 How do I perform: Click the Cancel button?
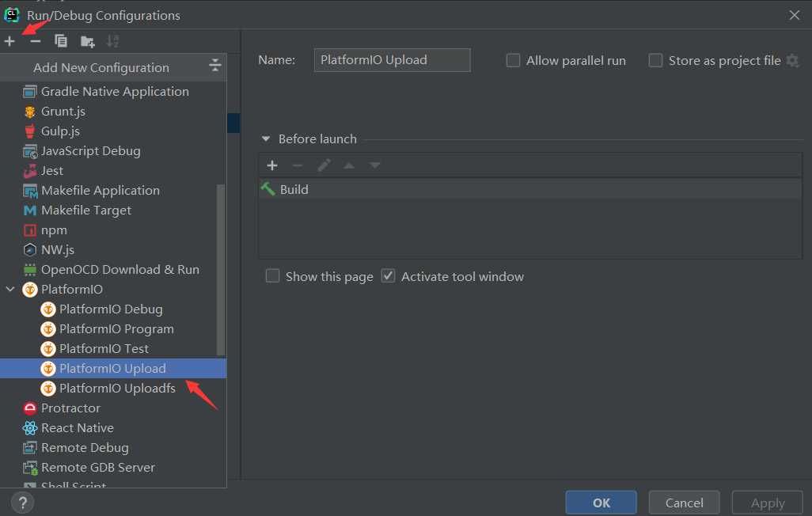tap(684, 503)
